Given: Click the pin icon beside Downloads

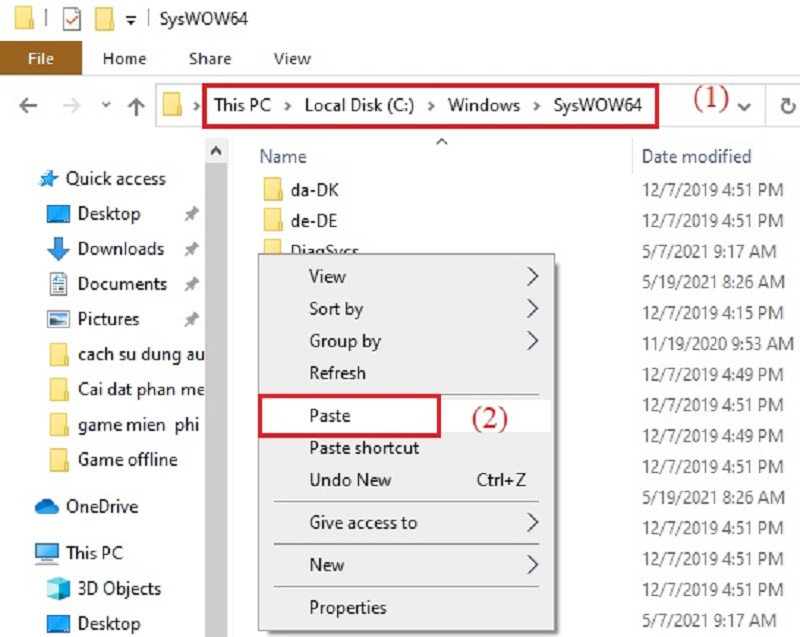Looking at the screenshot, I should [x=191, y=249].
